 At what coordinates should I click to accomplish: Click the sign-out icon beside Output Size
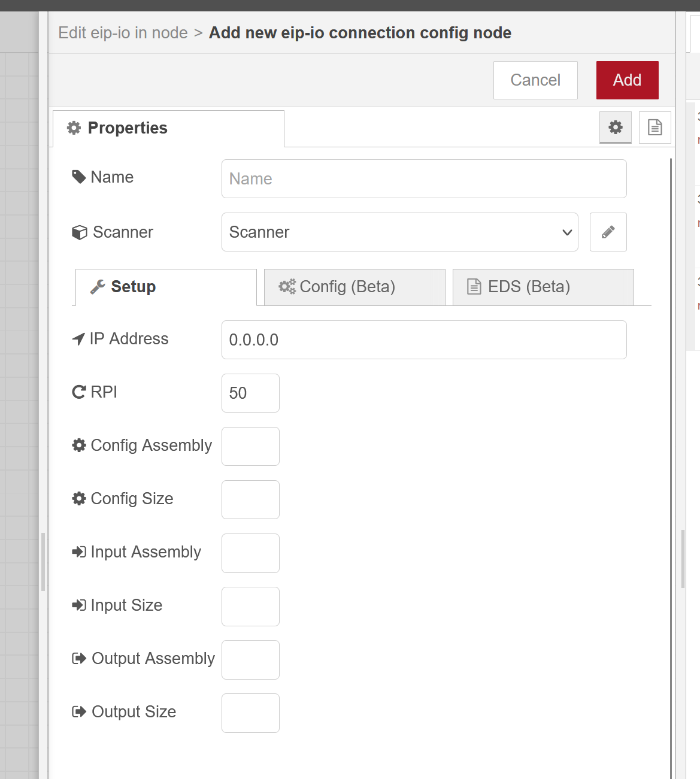[x=79, y=711]
